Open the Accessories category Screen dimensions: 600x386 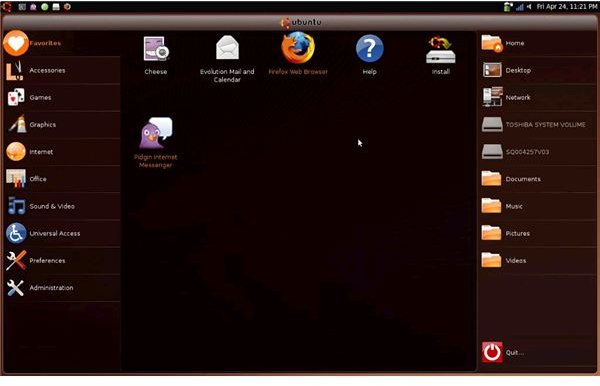coord(62,70)
